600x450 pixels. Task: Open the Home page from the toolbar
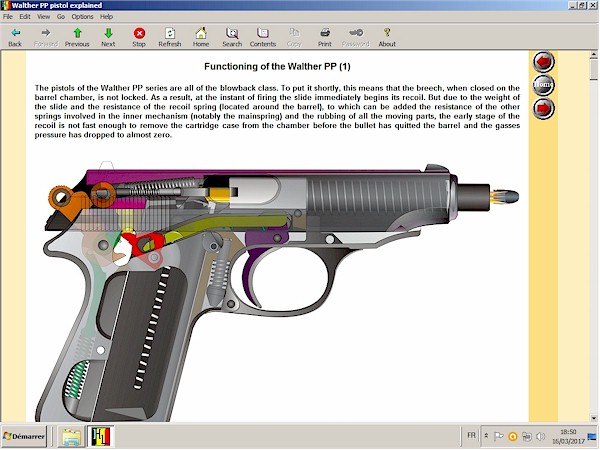pyautogui.click(x=201, y=38)
